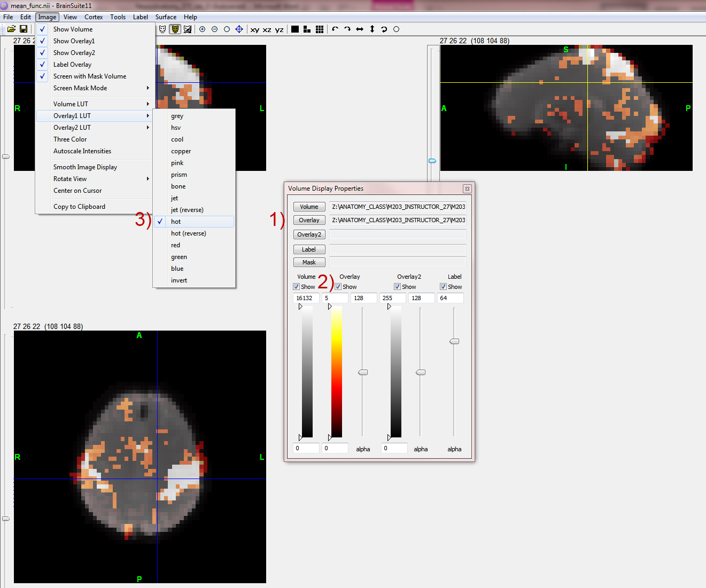Click the vertical flip arrow icon
This screenshot has width=706, height=588.
point(372,29)
